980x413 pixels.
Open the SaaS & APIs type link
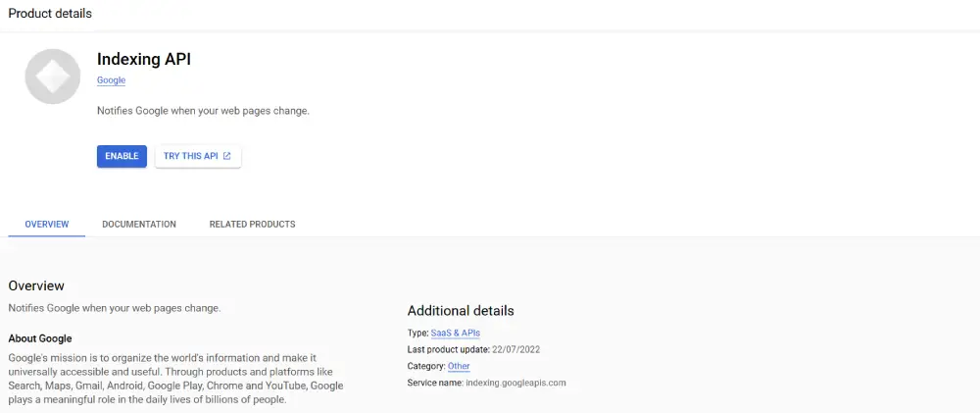[455, 333]
